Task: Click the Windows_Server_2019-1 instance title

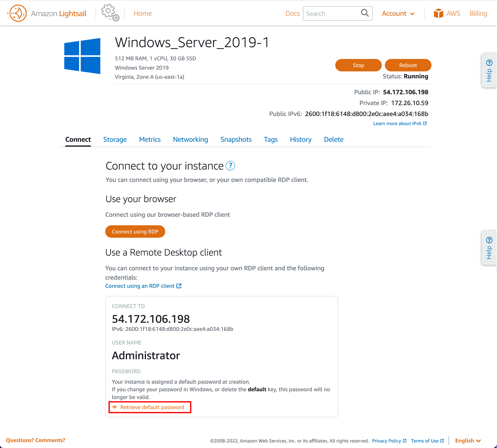Action: (192, 42)
